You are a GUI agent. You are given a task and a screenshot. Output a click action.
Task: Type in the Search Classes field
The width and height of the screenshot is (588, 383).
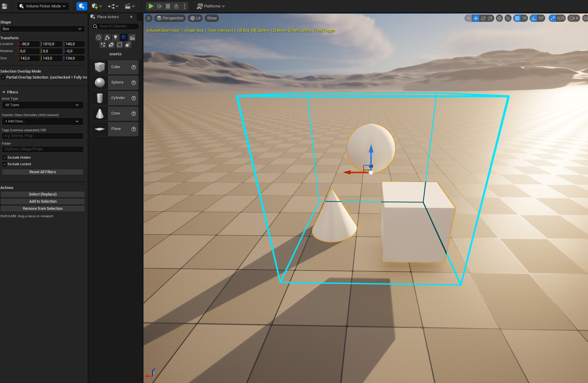pyautogui.click(x=116, y=26)
